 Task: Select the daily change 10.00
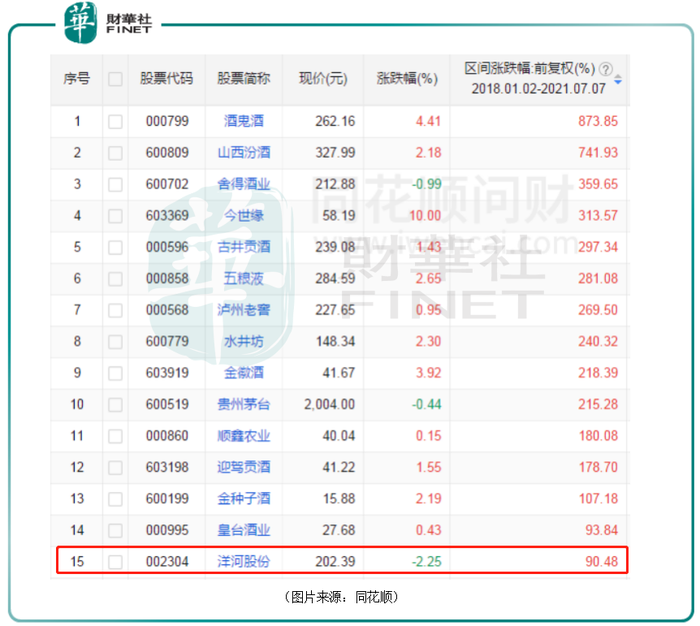(425, 216)
